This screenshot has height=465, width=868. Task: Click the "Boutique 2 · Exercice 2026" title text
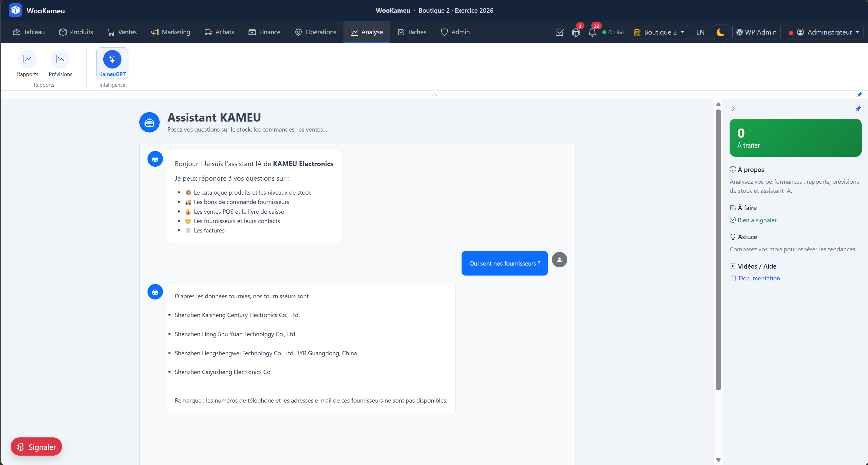[456, 10]
